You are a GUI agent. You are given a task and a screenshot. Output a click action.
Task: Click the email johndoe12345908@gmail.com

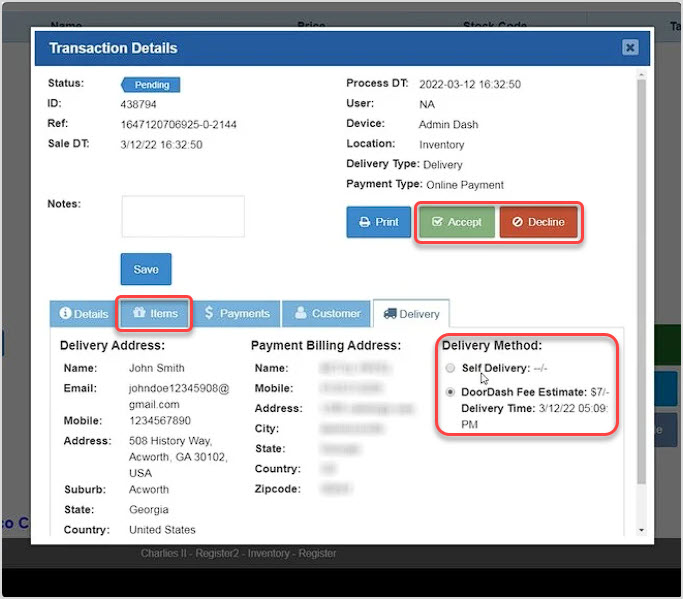(179, 396)
